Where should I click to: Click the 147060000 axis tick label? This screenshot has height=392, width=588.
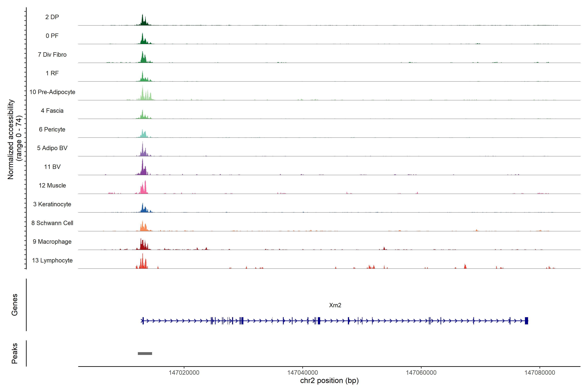421,373
